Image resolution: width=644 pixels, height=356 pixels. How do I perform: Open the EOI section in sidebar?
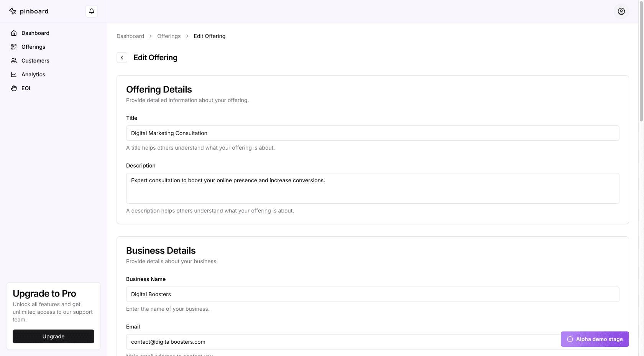pyautogui.click(x=25, y=88)
